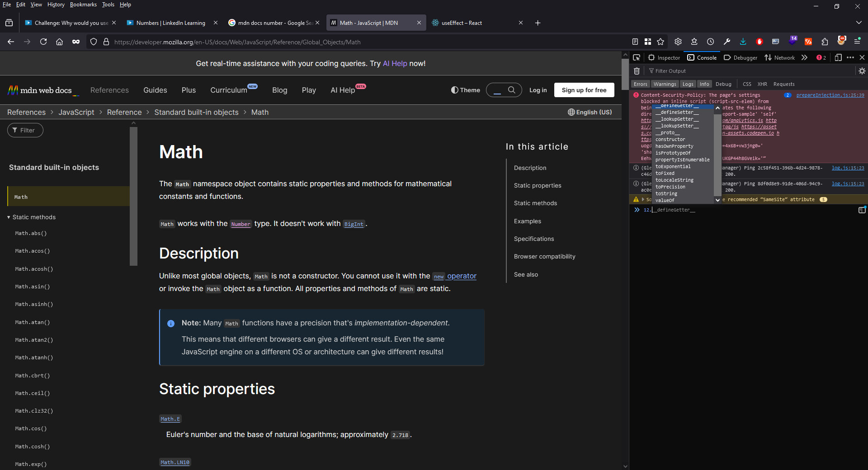Toggle reader view icon in address bar
The image size is (868, 470).
(635, 42)
